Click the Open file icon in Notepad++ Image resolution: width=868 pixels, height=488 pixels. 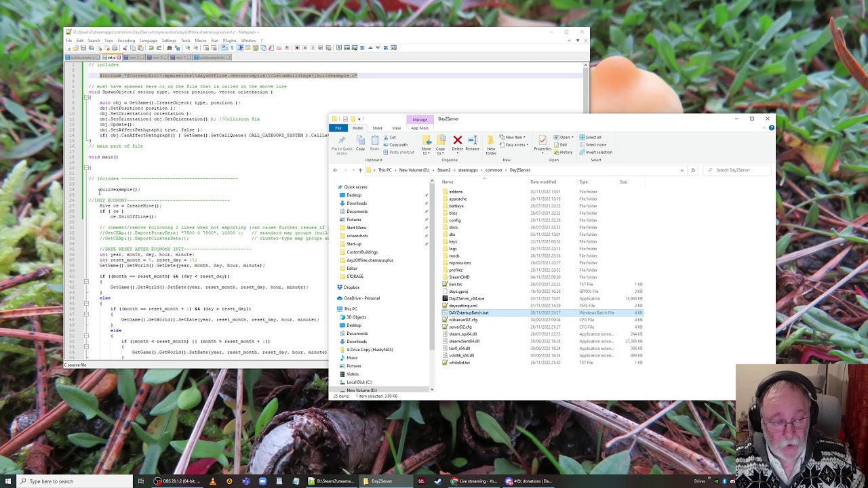pyautogui.click(x=75, y=47)
